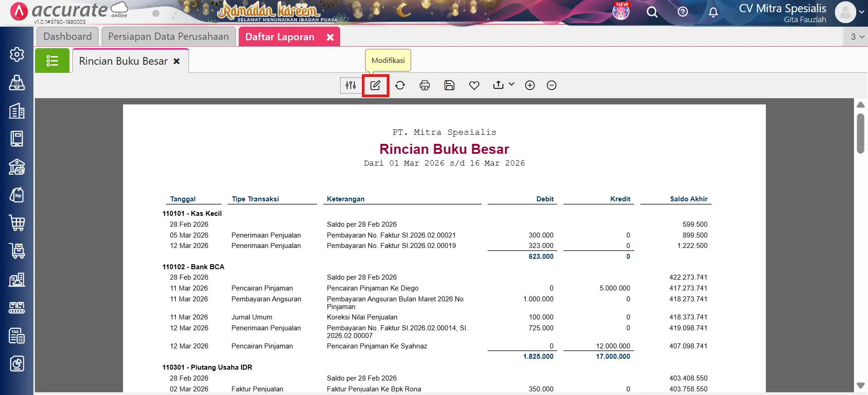Click account heading 110102 - Bank BCA
This screenshot has height=395, width=868.
coord(193,267)
